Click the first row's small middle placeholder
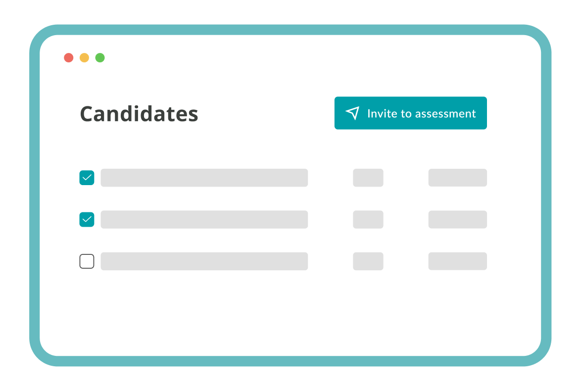The width and height of the screenshot is (582, 392). tap(368, 178)
